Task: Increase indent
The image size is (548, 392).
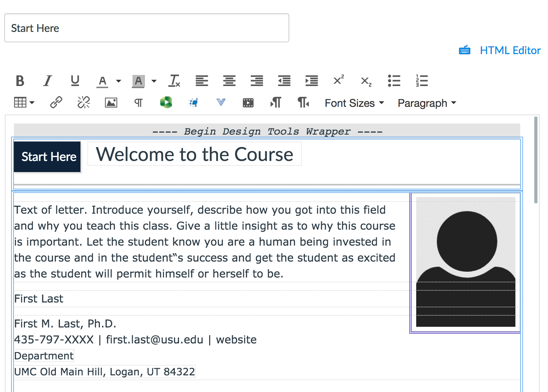Action: [x=312, y=81]
